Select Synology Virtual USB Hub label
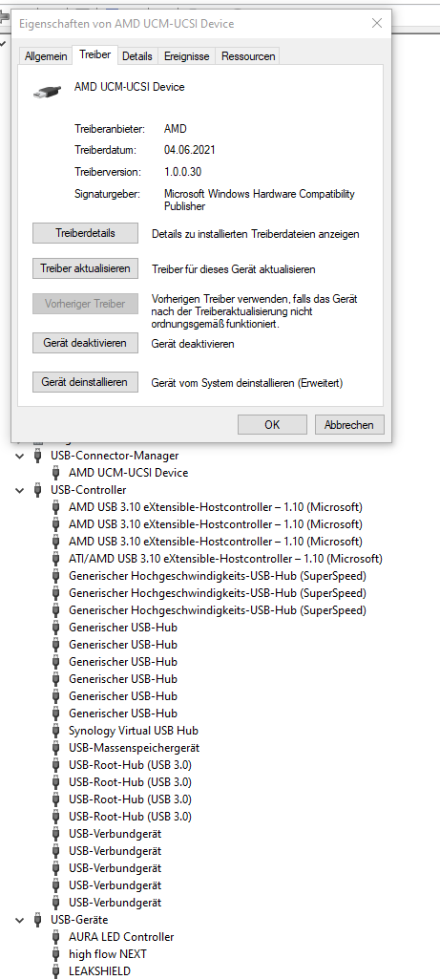Screen dimensions: 440x980 point(134,731)
